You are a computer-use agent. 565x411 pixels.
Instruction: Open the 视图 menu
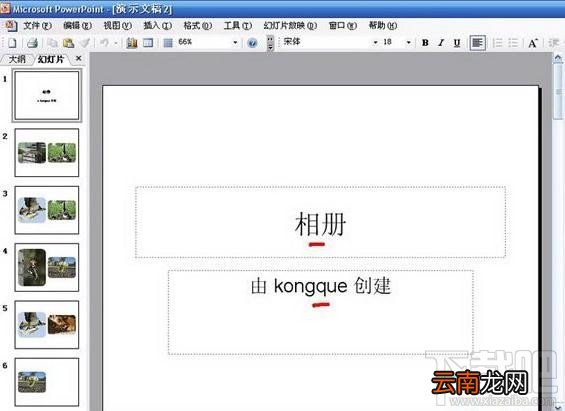(117, 26)
